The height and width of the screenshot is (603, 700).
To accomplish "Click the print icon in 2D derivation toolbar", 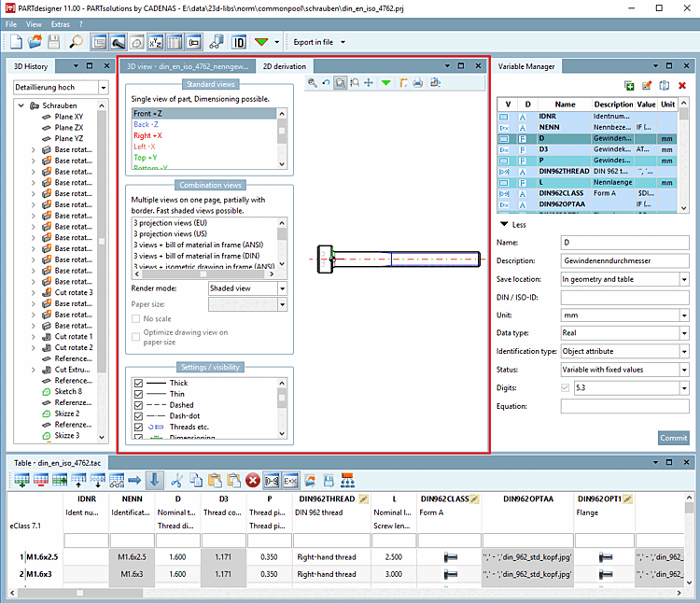I will [x=417, y=83].
